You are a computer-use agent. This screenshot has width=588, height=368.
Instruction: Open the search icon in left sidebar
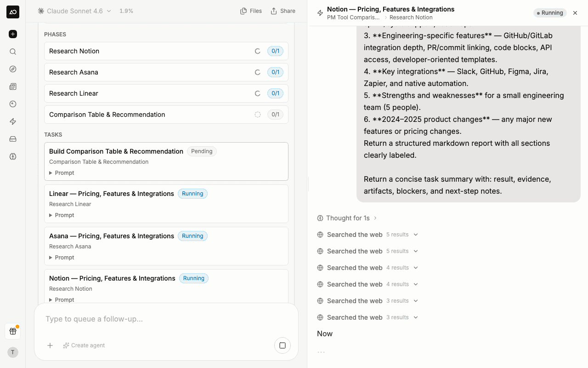(x=13, y=52)
